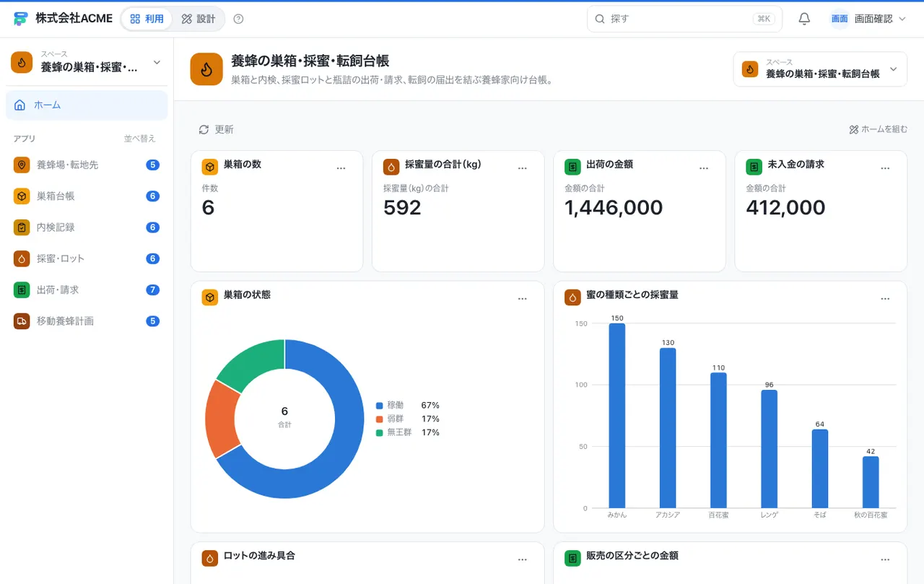This screenshot has width=924, height=584.
Task: Switch to the 設計 mode tab
Action: (199, 19)
